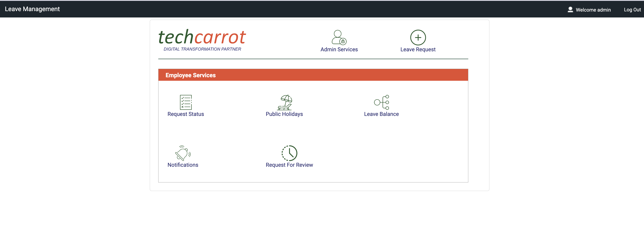Open the Request Status checklist icon
644x244 pixels.
(x=186, y=102)
